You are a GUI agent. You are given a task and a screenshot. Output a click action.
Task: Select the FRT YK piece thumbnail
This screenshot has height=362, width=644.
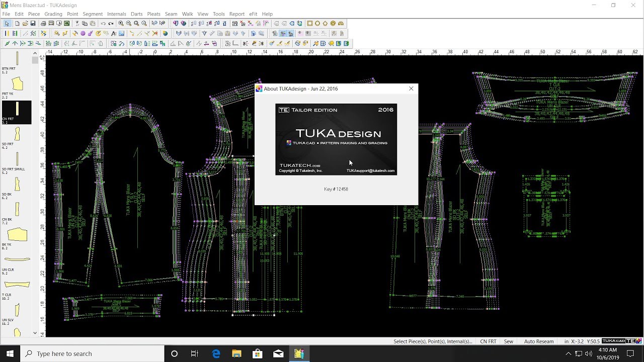[x=17, y=83]
